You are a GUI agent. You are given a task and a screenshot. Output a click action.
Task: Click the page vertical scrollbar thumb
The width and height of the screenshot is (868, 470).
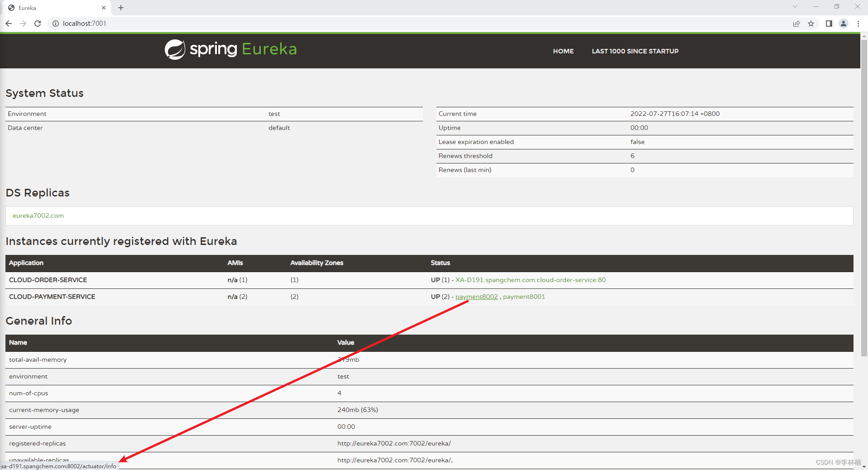(x=864, y=197)
